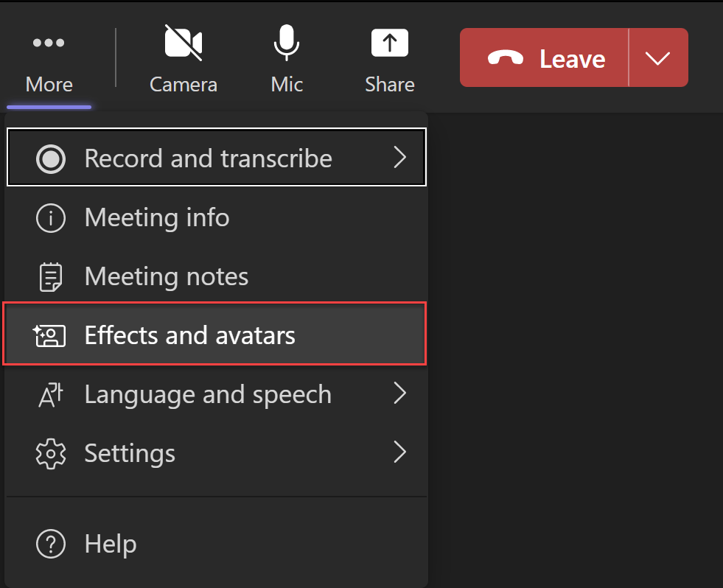Open Help
Viewport: 723px width, 588px height.
(x=111, y=543)
